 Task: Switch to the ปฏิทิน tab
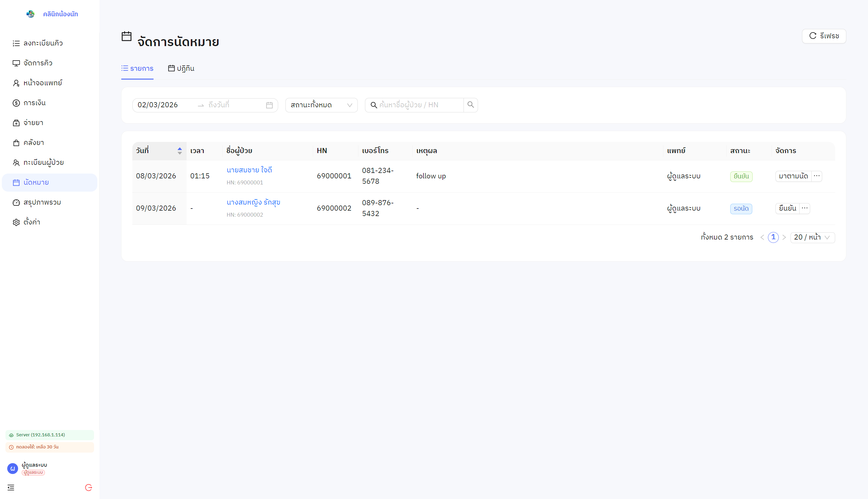[x=181, y=68]
